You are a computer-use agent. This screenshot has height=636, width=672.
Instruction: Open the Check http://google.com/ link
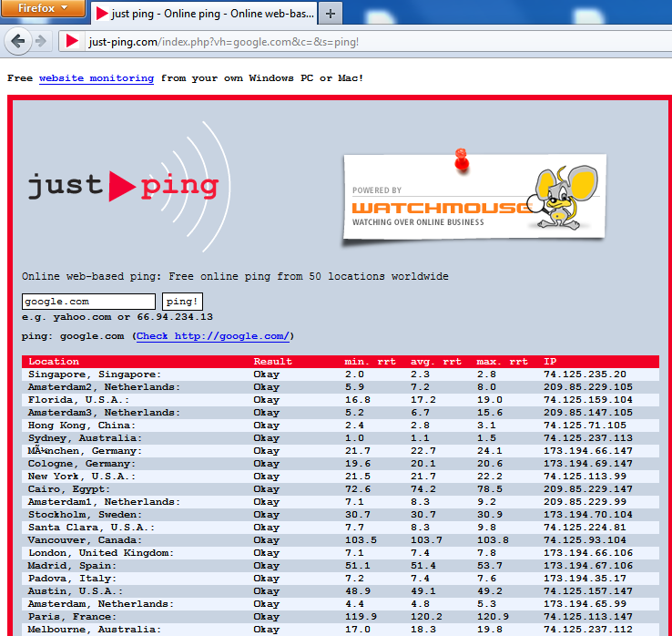(213, 336)
